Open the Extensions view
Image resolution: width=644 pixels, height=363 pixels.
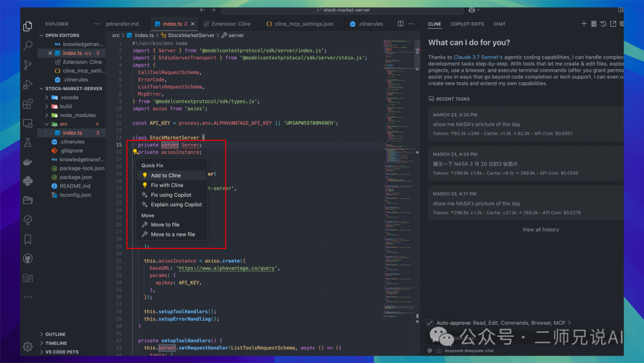pyautogui.click(x=27, y=104)
